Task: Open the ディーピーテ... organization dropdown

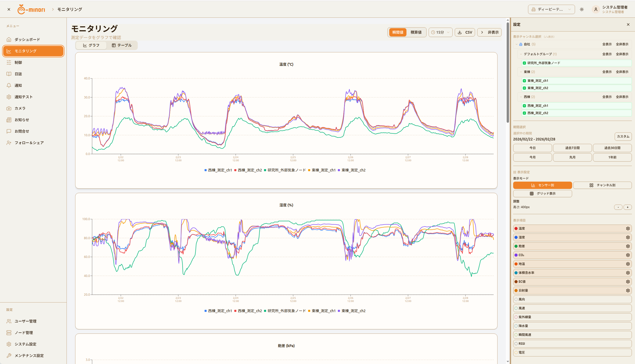Action: (551, 9)
